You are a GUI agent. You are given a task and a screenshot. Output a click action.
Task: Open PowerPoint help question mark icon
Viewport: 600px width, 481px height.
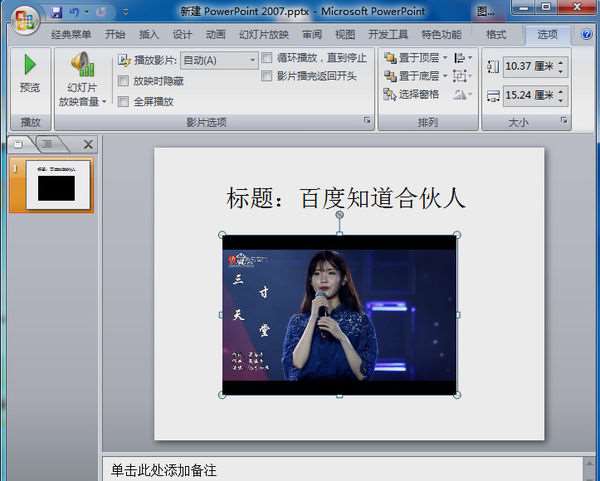[x=587, y=34]
